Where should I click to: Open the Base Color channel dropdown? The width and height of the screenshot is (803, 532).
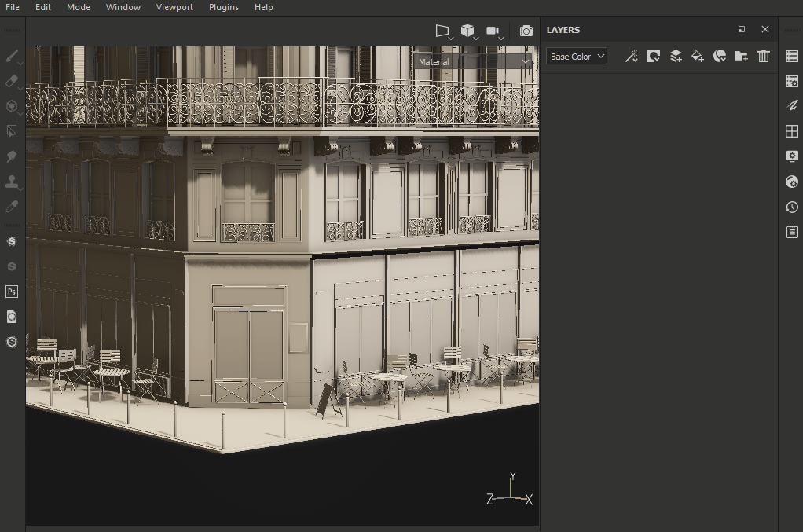click(577, 57)
